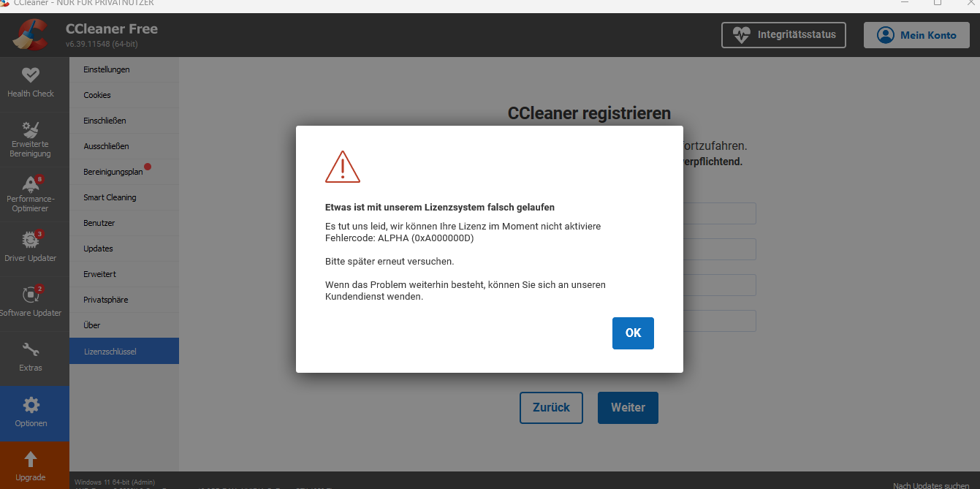Open Software Updater refresh icon
The width and height of the screenshot is (980, 489).
click(x=31, y=295)
